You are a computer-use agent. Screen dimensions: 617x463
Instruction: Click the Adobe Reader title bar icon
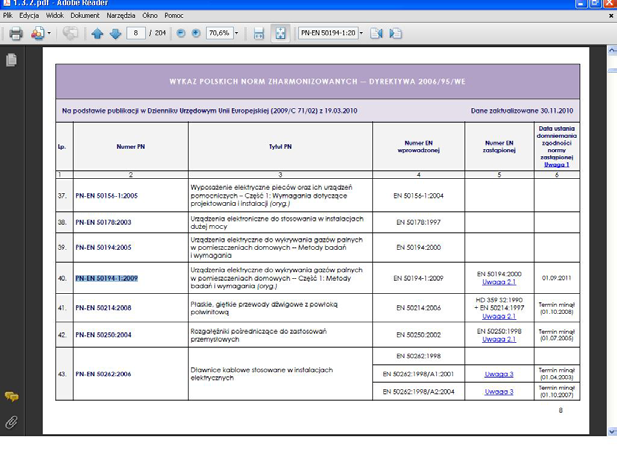pos(6,3)
